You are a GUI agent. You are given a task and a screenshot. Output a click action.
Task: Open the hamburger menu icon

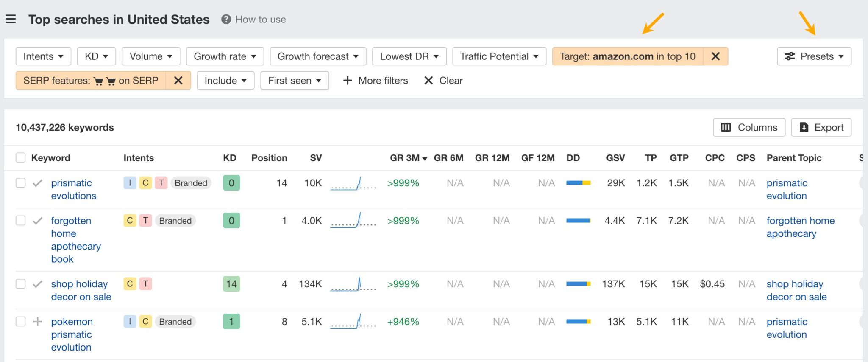(x=11, y=19)
